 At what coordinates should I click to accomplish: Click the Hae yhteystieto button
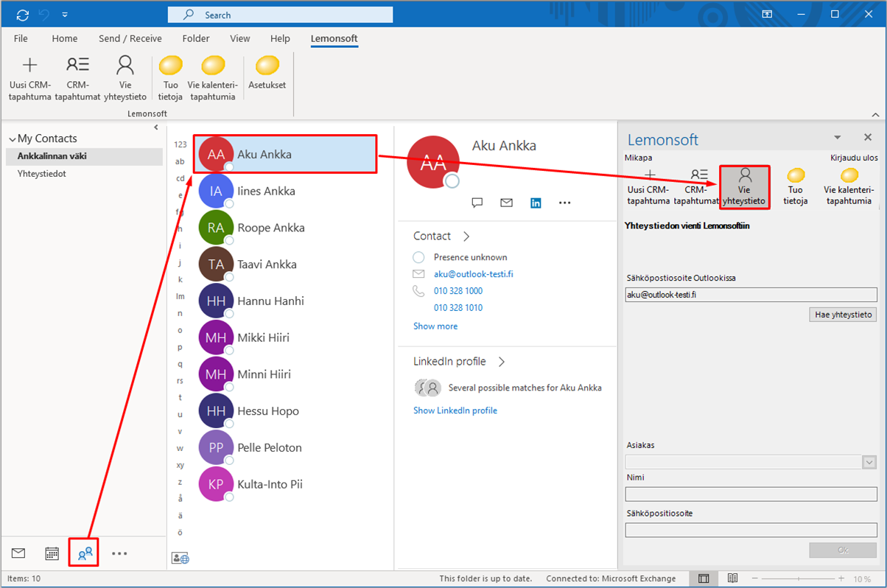point(843,315)
